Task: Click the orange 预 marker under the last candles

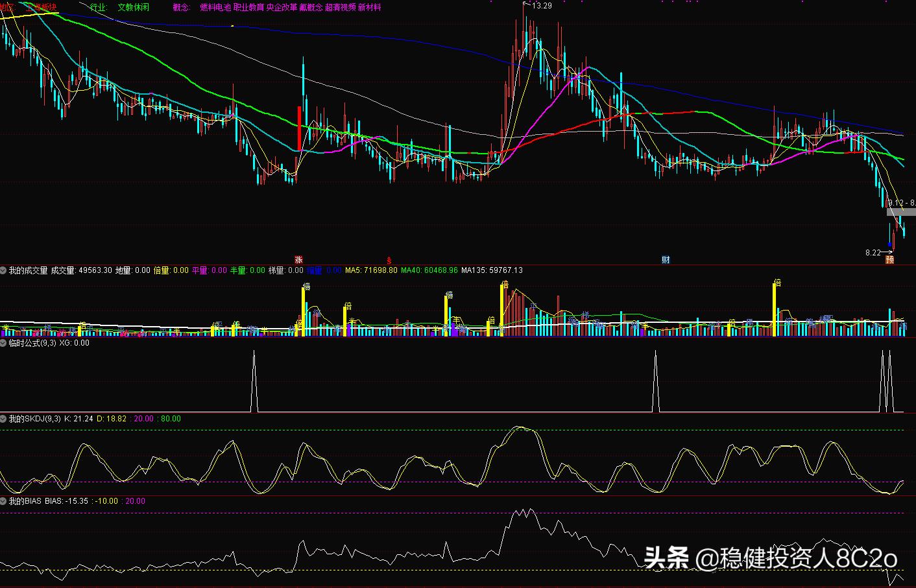Action: pyautogui.click(x=889, y=260)
